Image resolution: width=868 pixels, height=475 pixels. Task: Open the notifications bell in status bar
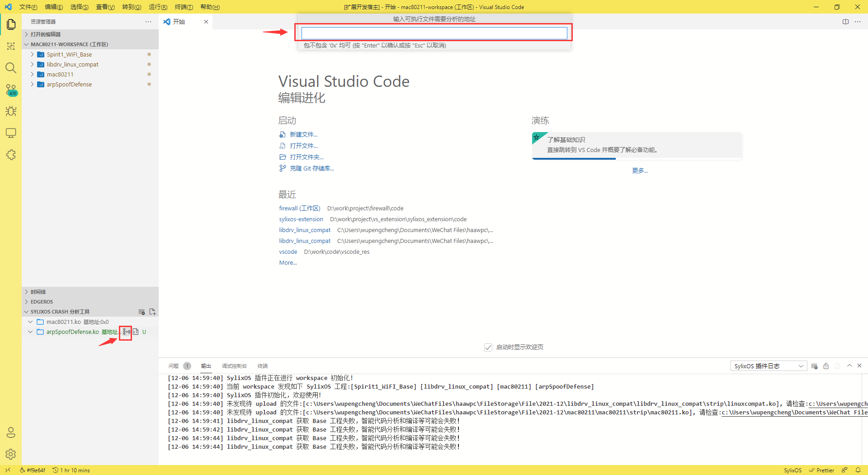coord(858,470)
